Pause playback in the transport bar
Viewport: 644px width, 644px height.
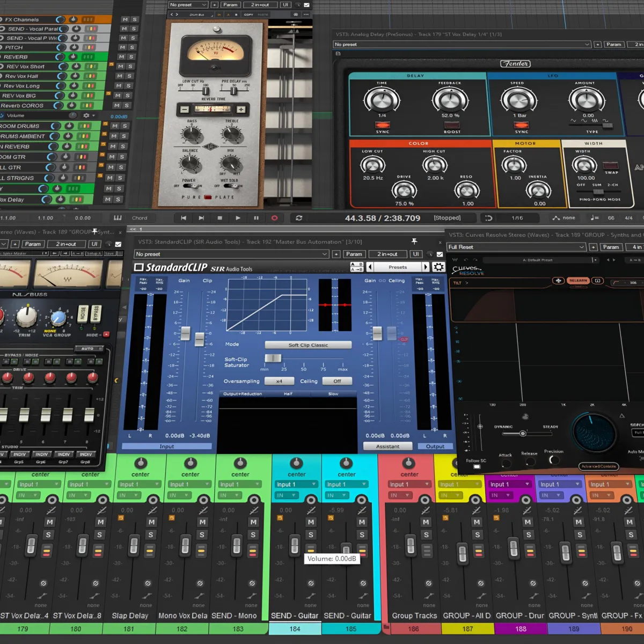pos(256,218)
